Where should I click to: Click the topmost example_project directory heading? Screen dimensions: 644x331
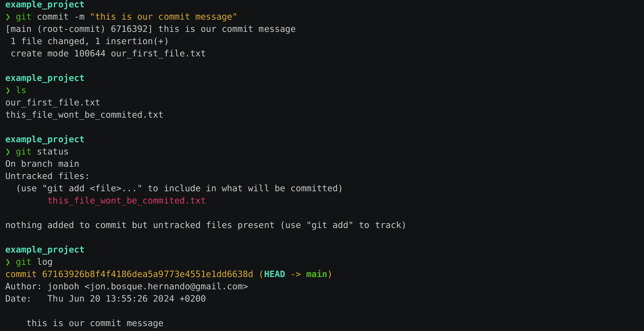45,5
